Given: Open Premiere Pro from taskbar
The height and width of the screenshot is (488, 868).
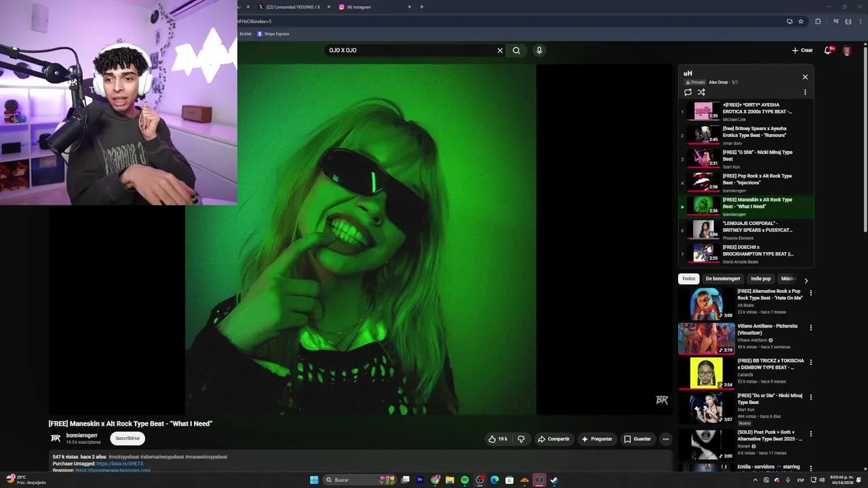Looking at the screenshot, I should [x=420, y=480].
